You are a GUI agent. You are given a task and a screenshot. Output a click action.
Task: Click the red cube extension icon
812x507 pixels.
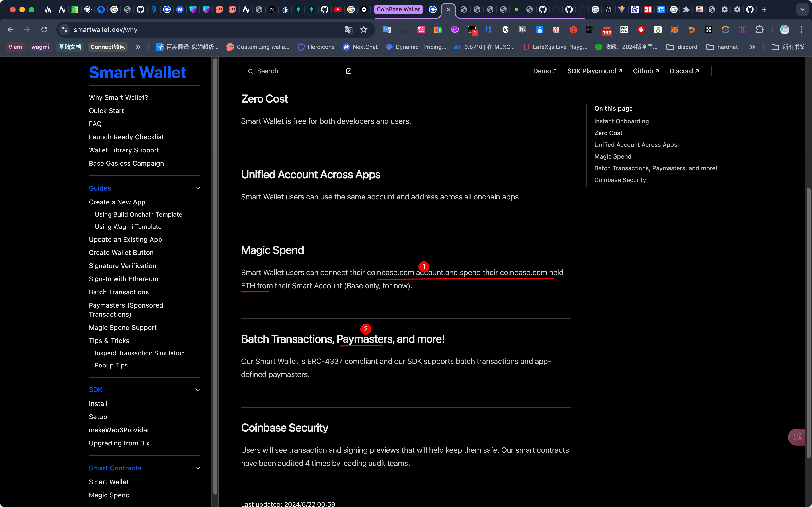tap(573, 30)
